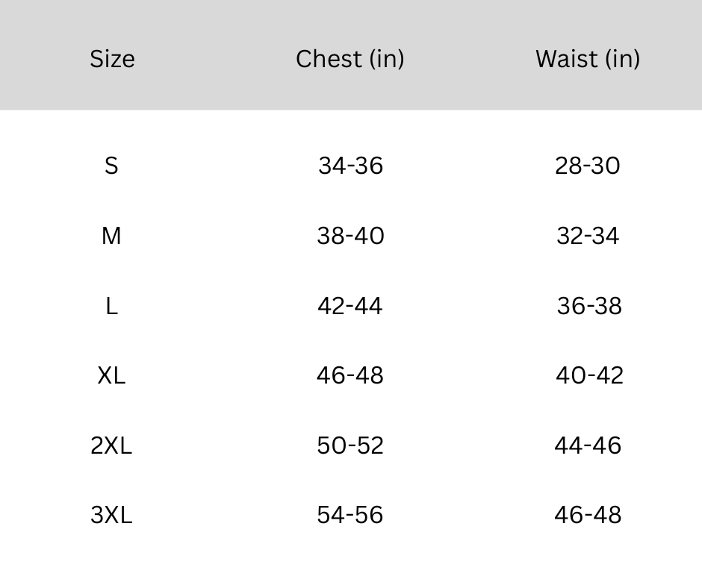Click chest measurement 38-40
Viewport: 702px width, 588px height.
click(x=350, y=236)
